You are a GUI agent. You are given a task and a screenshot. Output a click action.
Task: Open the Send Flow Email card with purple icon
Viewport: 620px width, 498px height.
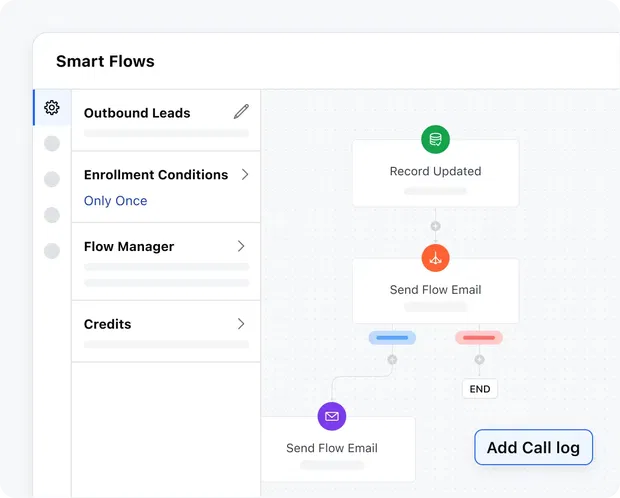click(338, 449)
